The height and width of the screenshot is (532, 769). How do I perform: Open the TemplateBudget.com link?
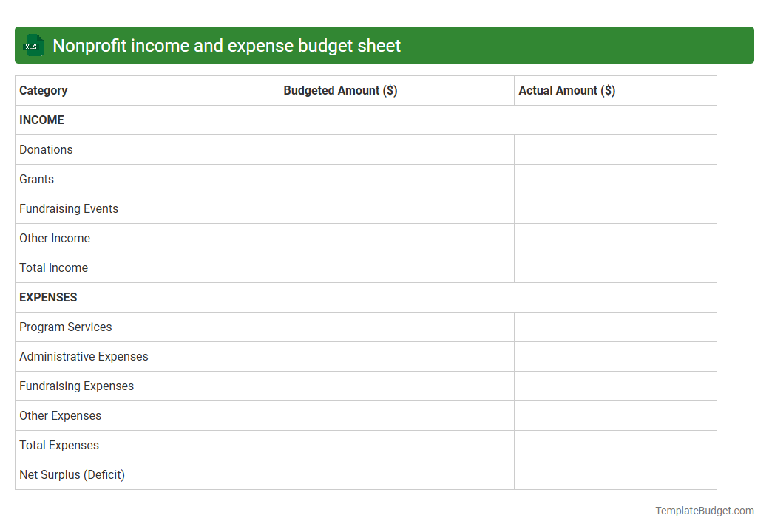pos(704,510)
